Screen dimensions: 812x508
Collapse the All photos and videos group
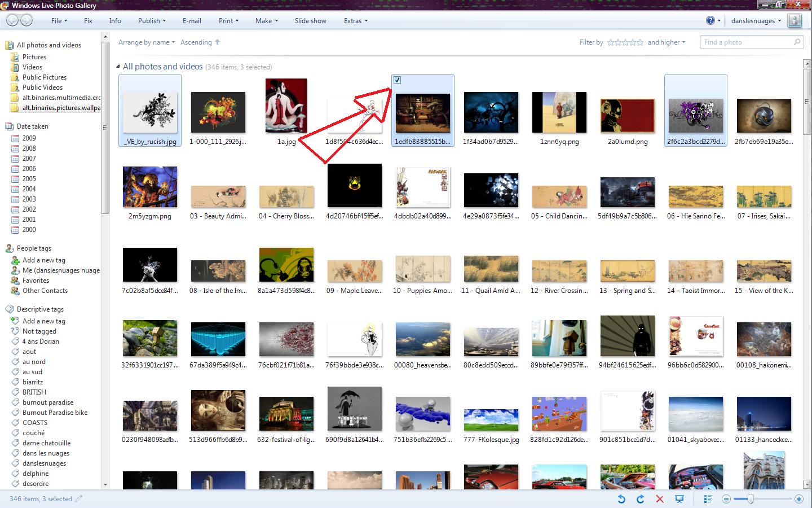pos(118,67)
